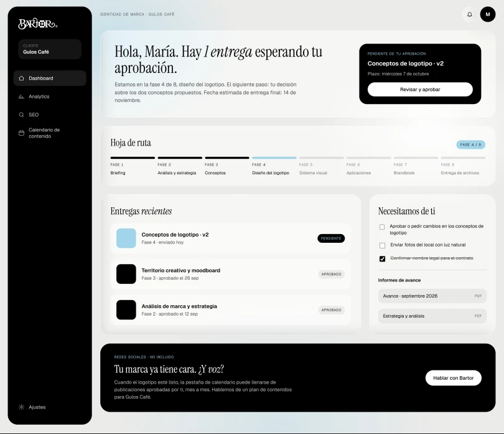Click the content calendar icon
The width and height of the screenshot is (504, 434).
[x=22, y=133]
